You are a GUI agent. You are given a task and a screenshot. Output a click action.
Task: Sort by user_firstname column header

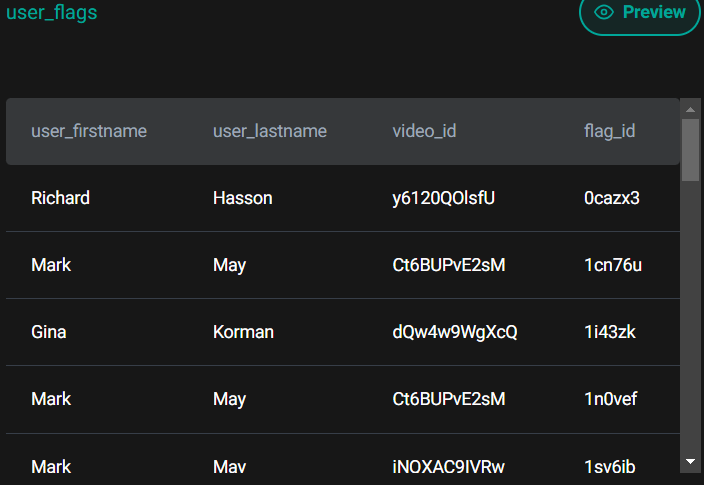89,131
